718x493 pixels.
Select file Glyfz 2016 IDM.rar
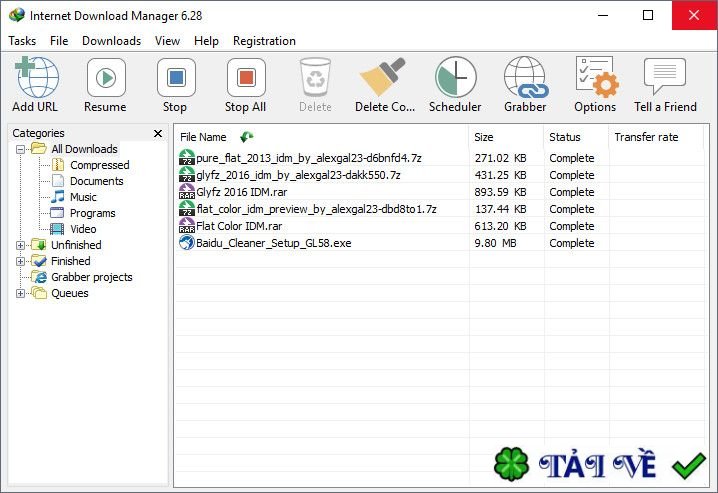241,192
